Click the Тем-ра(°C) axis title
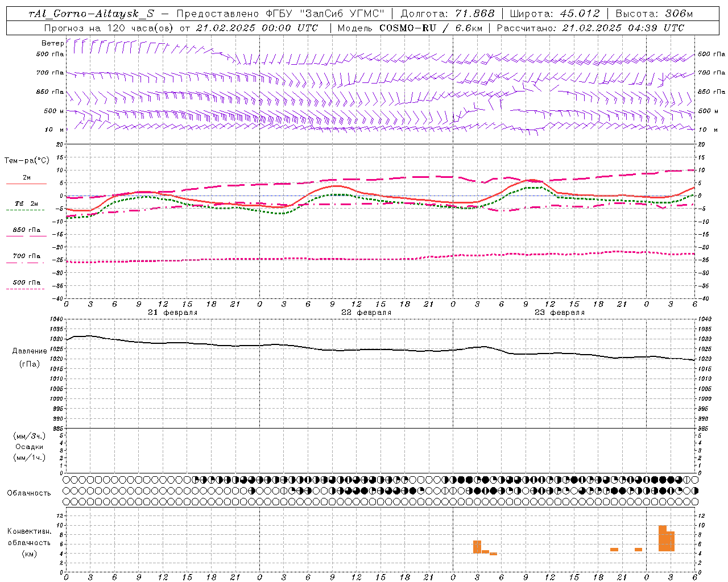The width and height of the screenshot is (728, 582). pyautogui.click(x=27, y=161)
